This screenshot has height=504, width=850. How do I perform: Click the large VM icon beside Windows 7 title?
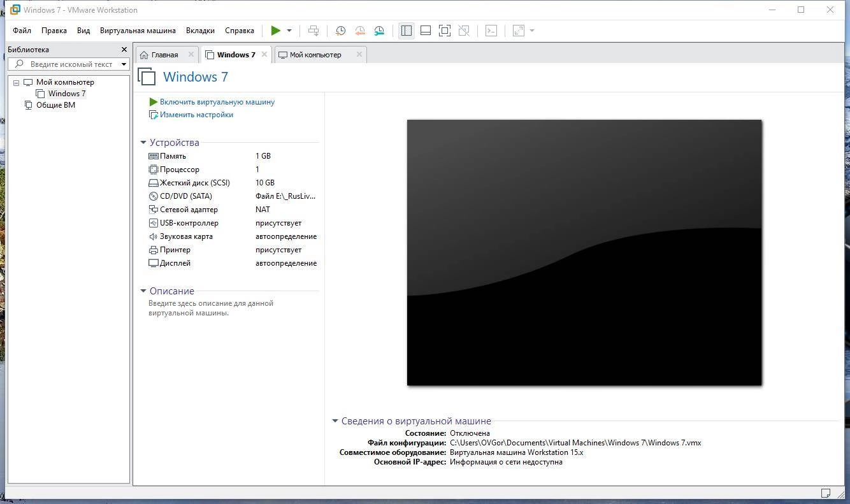coord(147,76)
